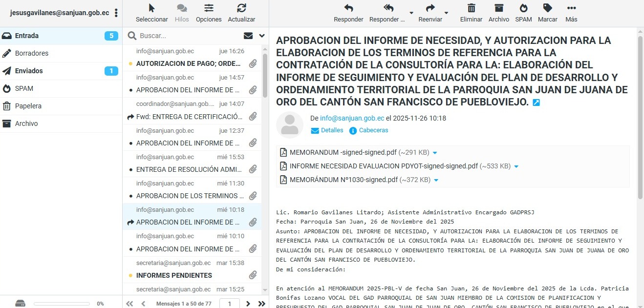Open the Reenviar dropdown arrow
Image resolution: width=644 pixels, height=308 pixels.
click(x=446, y=13)
